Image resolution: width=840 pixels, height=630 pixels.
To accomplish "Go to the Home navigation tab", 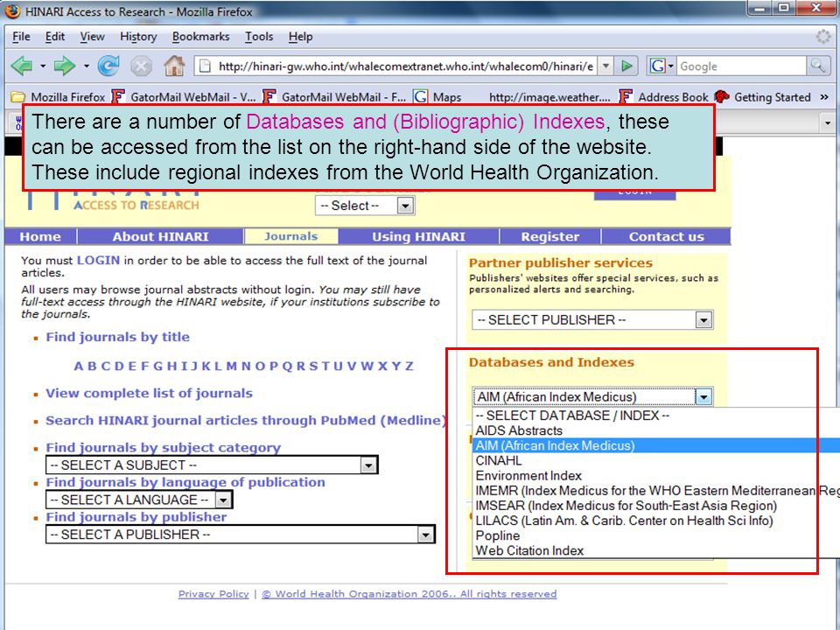I will (40, 237).
